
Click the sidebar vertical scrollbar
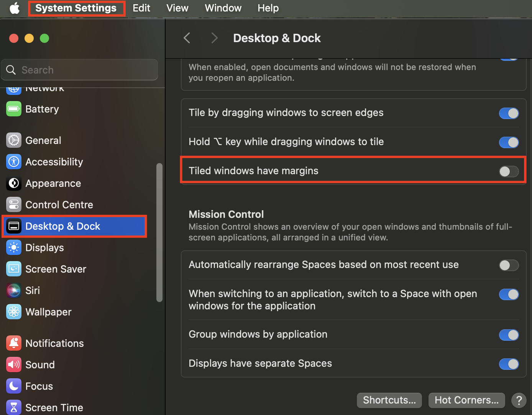pyautogui.click(x=159, y=233)
